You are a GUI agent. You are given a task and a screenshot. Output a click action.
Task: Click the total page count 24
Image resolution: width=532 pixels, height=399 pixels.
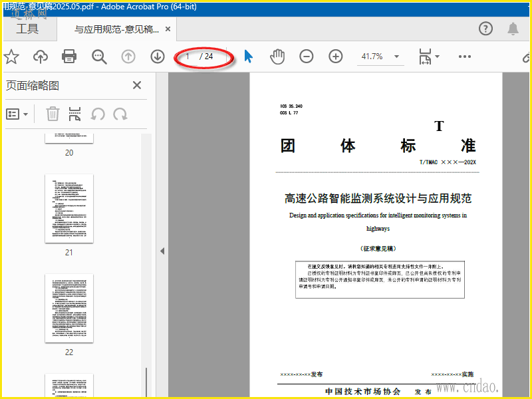click(x=209, y=57)
